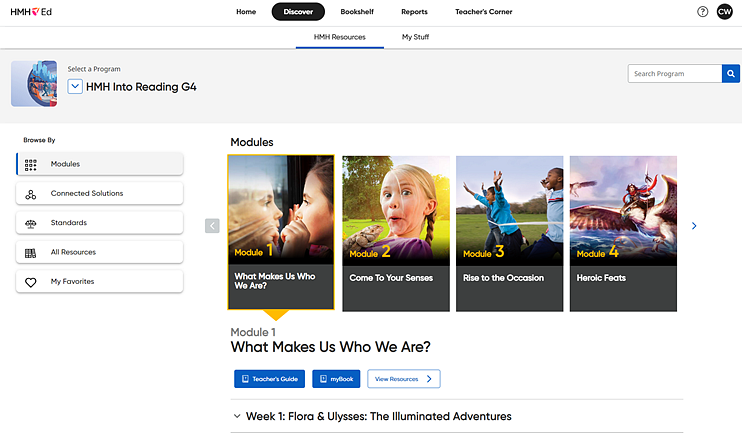Viewport: 742px width, 435px height.
Task: Browse All Resources
Action: pyautogui.click(x=100, y=252)
